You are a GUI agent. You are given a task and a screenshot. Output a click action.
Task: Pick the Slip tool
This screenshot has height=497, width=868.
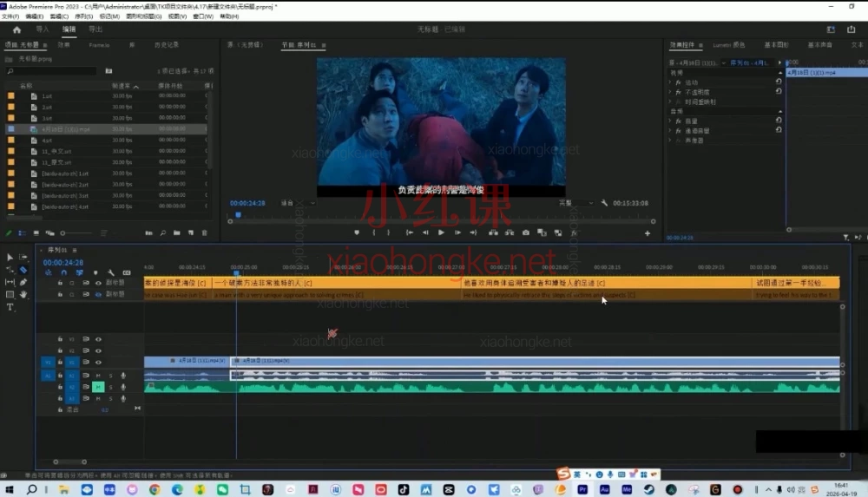(10, 282)
